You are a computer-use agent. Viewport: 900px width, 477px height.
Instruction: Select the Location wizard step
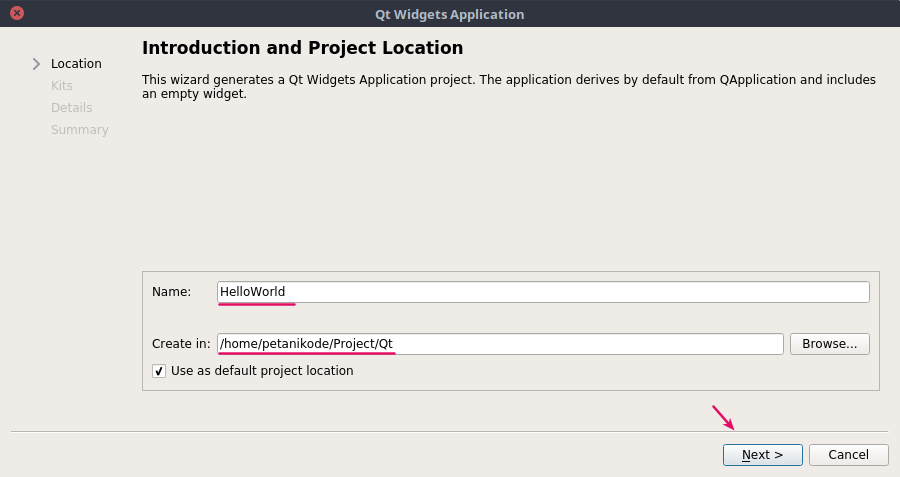76,64
